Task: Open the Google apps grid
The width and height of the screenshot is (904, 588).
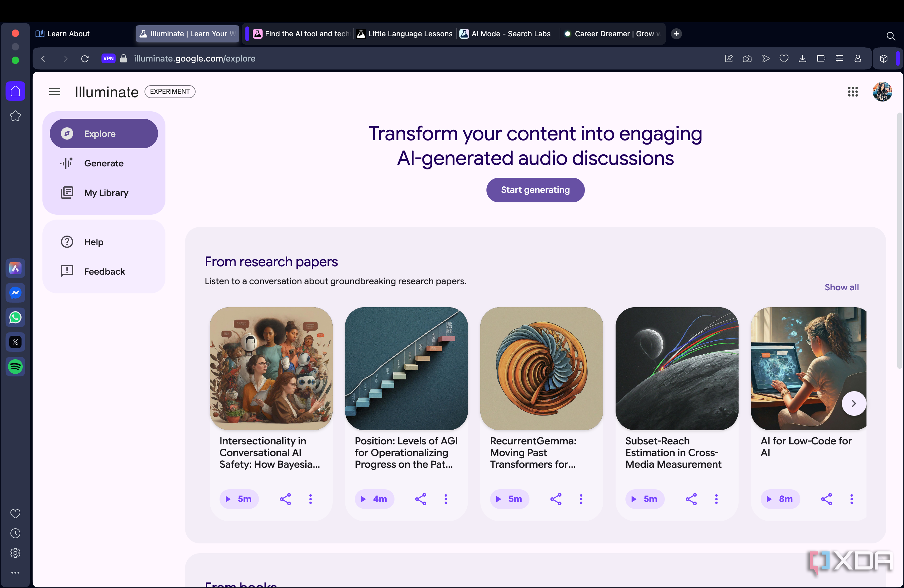Action: click(853, 92)
